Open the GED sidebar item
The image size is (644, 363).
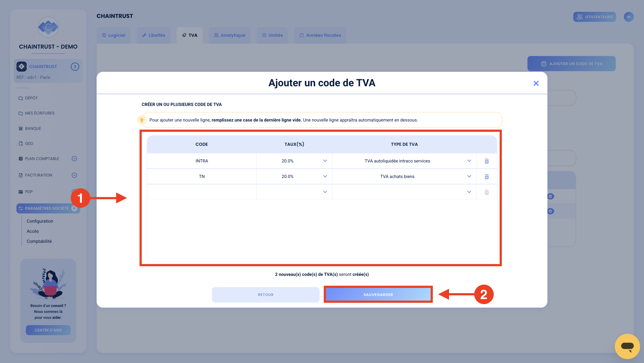pos(29,144)
